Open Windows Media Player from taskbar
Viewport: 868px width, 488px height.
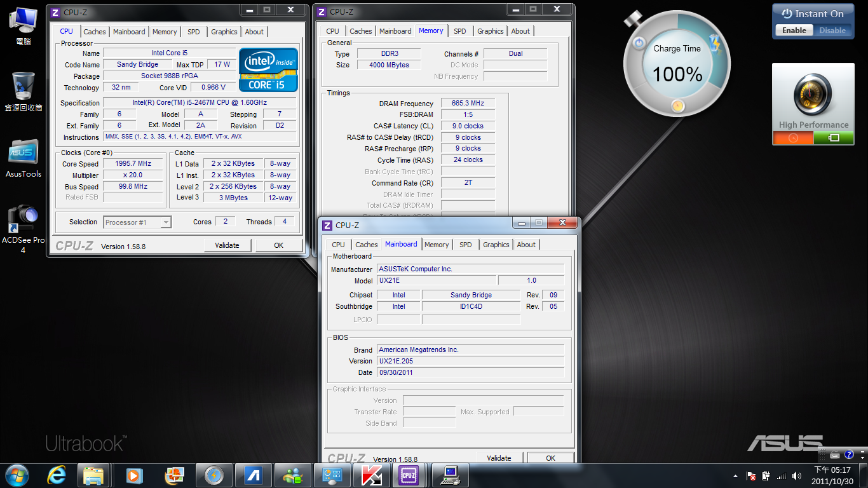point(133,475)
